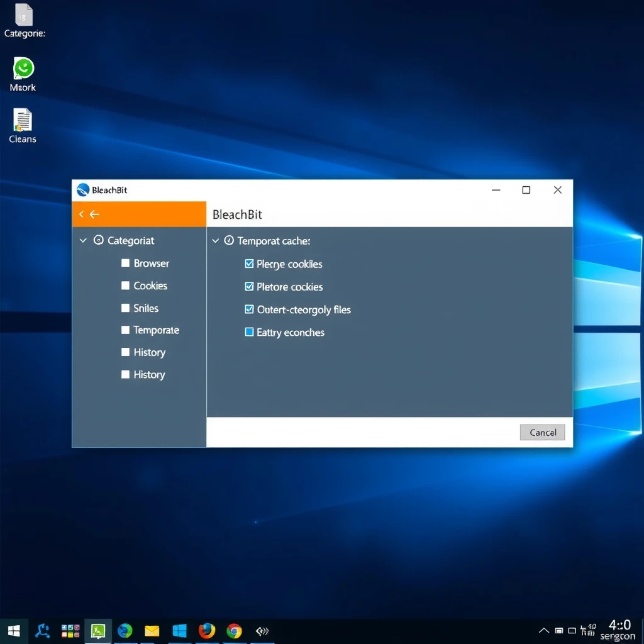Click the battery icon in system tray
The image size is (644, 644).
pyautogui.click(x=559, y=631)
